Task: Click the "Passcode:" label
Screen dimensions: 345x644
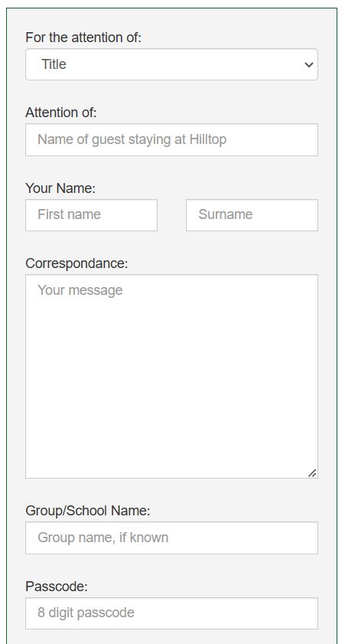Action: (57, 586)
